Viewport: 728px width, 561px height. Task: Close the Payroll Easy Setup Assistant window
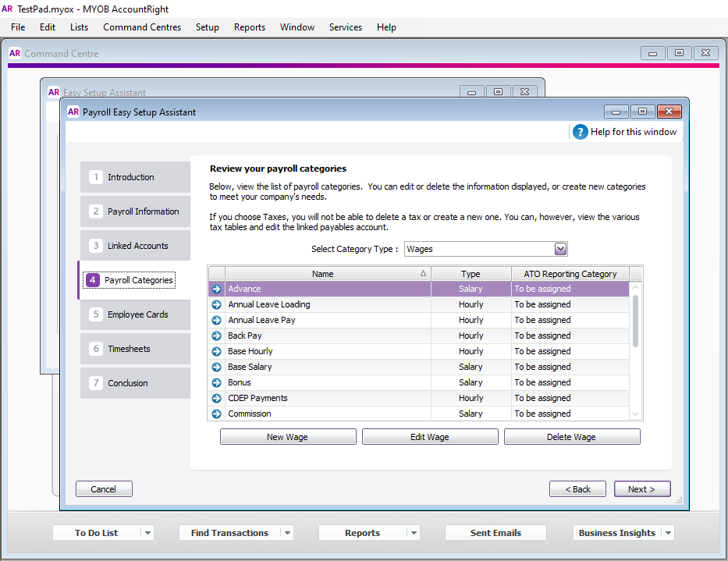point(669,112)
